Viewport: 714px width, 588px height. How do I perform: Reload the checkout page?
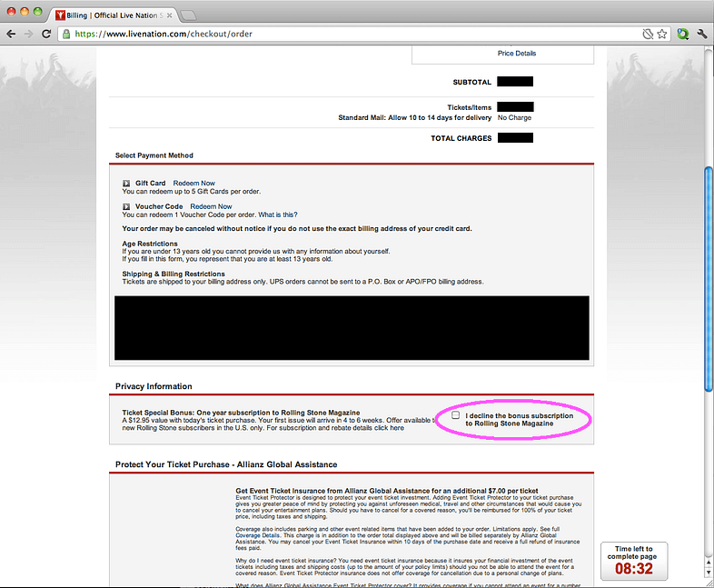(47, 34)
